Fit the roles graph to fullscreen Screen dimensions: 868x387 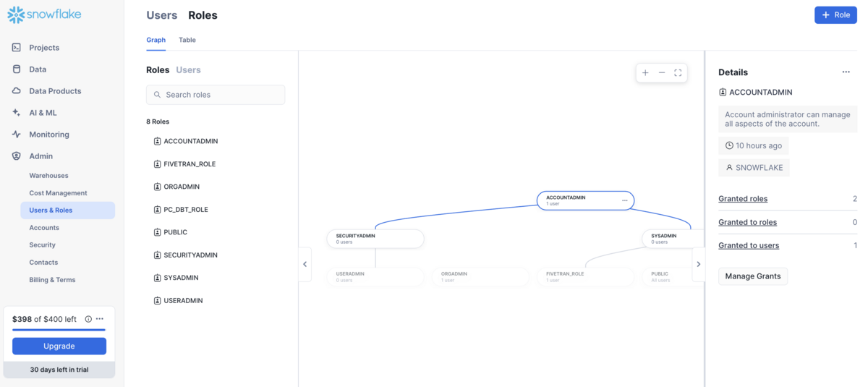[x=678, y=72]
